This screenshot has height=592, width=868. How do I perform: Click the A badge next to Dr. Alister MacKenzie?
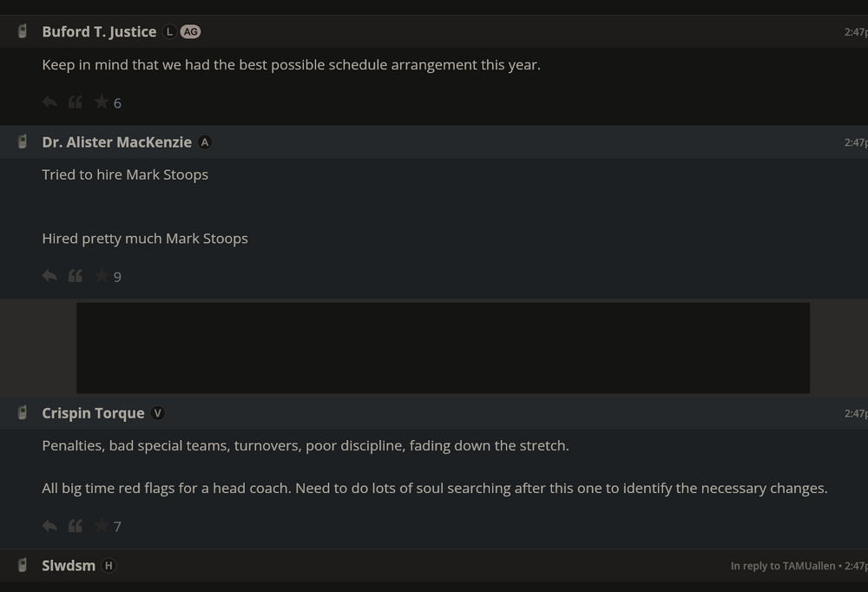(204, 141)
